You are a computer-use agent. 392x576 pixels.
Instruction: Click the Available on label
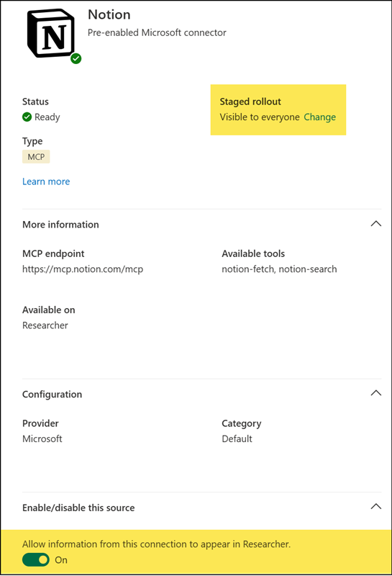click(48, 310)
